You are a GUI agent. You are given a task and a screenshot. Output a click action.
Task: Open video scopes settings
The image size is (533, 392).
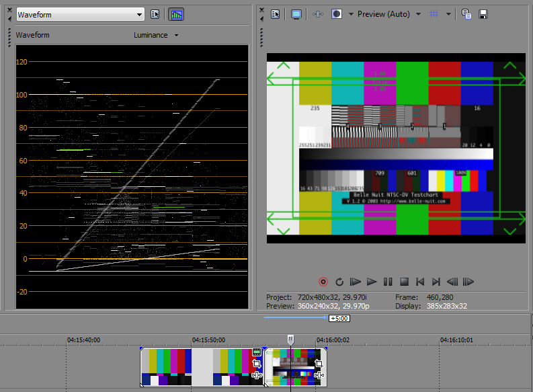pos(155,14)
